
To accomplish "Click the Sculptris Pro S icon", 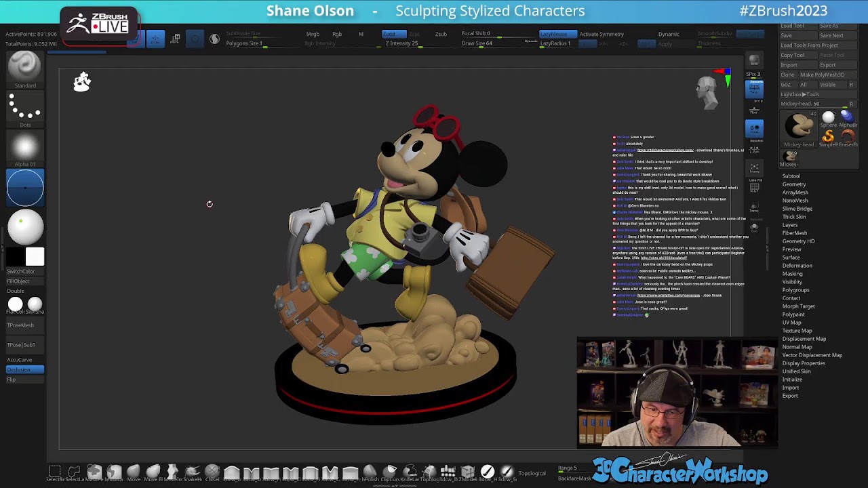I will tap(214, 39).
